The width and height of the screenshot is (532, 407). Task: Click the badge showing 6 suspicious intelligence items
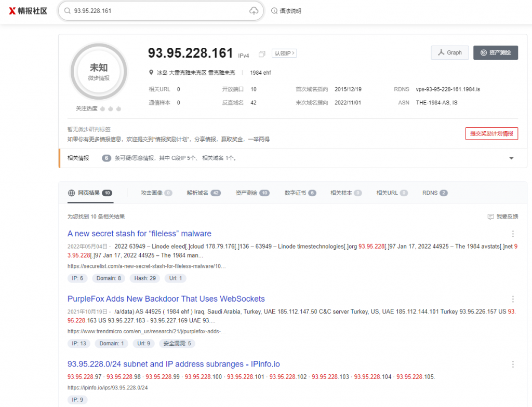(107, 158)
